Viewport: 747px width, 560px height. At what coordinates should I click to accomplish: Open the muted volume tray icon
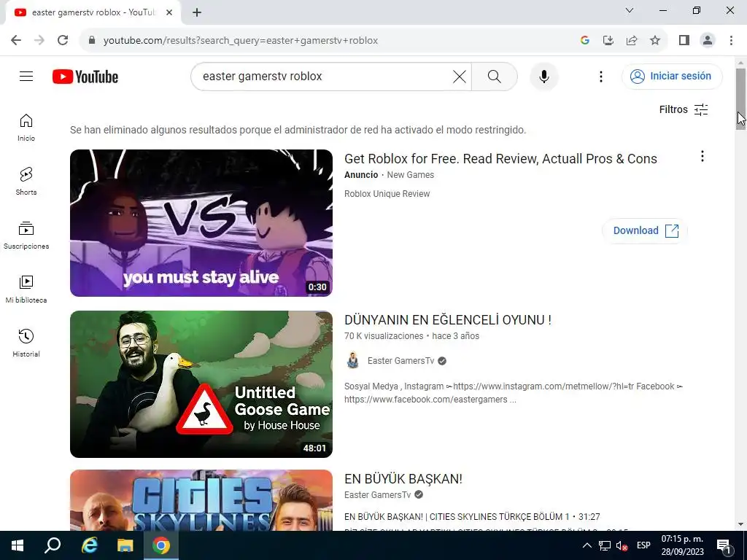[622, 545]
